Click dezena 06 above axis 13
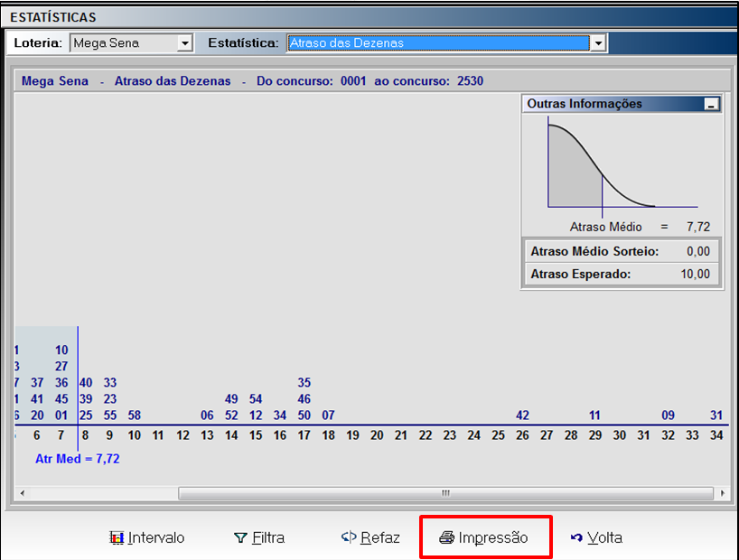Image resolution: width=739 pixels, height=560 pixels. 207,415
